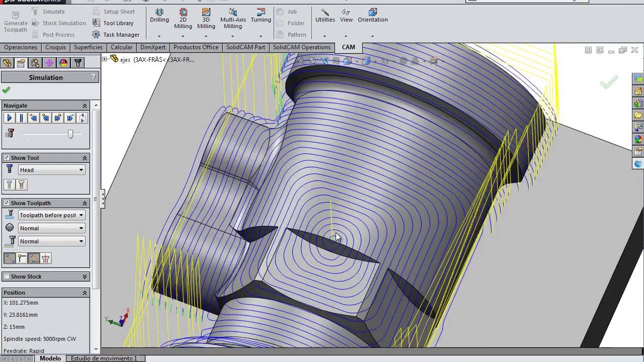Uncheck the Show Tool checkbox

(x=7, y=158)
